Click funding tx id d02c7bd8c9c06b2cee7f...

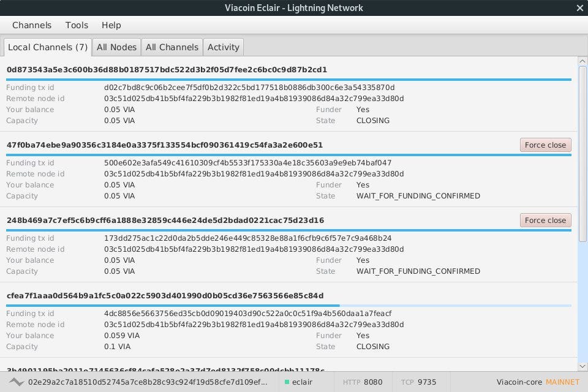[x=249, y=88]
